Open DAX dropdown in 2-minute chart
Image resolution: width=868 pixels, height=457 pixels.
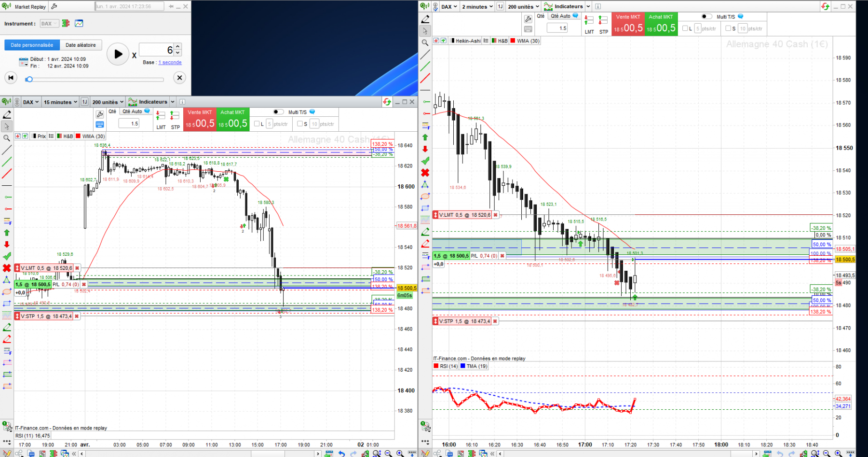click(x=449, y=6)
